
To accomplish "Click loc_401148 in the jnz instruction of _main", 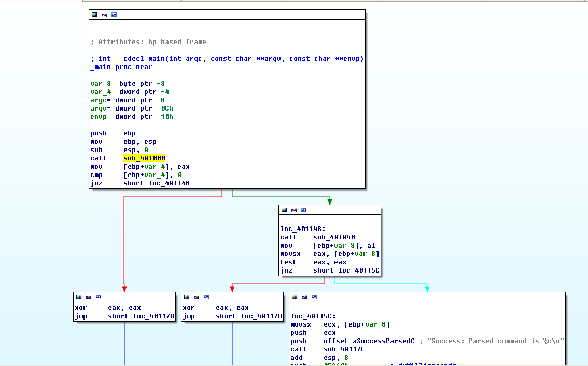I will 169,183.
